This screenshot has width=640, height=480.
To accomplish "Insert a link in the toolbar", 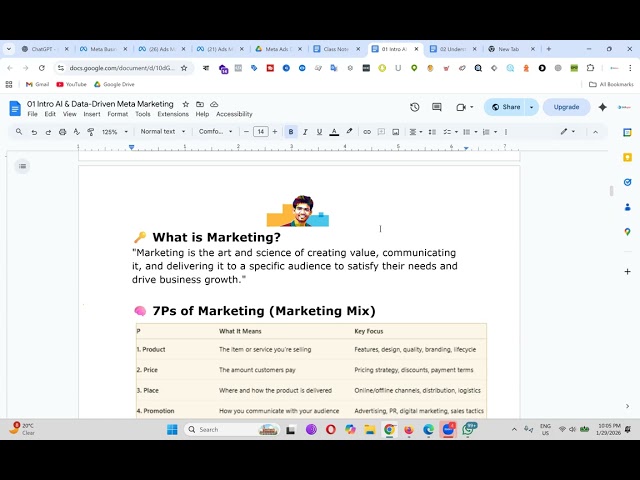I will coord(367,131).
